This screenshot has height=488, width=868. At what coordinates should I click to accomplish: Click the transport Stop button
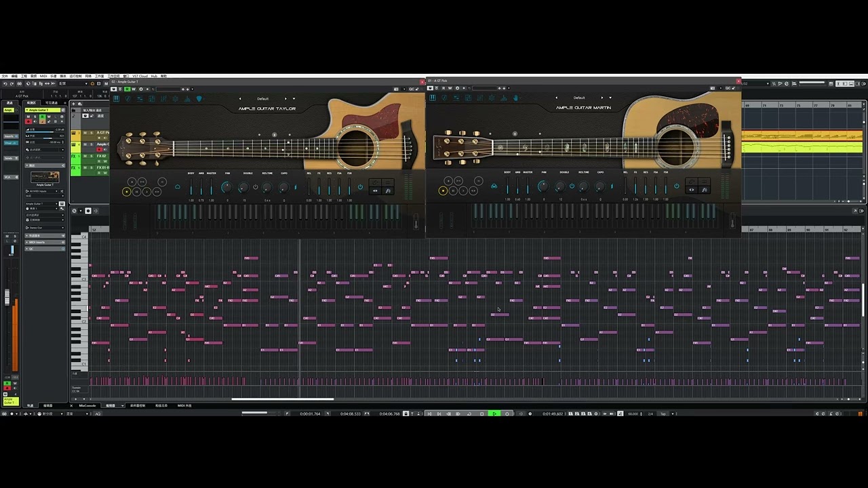tap(482, 413)
